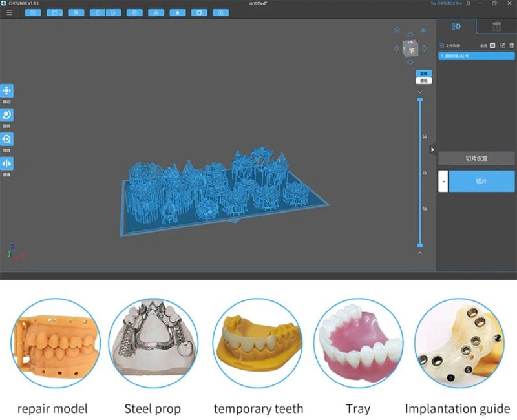The height and width of the screenshot is (420, 517).
Task: Select the Rotate (旋转) tool
Action: pyautogui.click(x=7, y=115)
